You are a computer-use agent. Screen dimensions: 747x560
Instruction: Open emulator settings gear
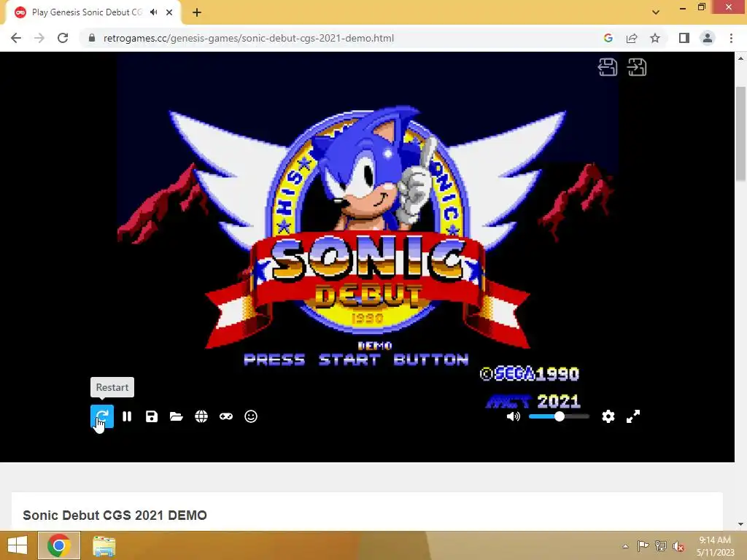tap(608, 416)
